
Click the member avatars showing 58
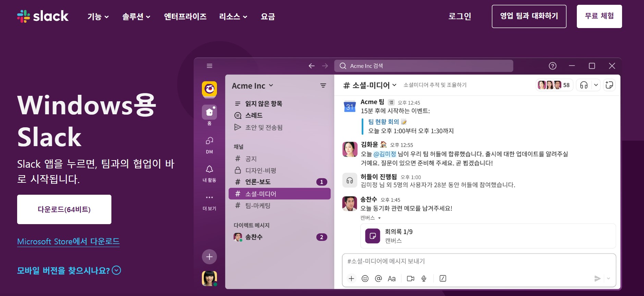click(554, 85)
